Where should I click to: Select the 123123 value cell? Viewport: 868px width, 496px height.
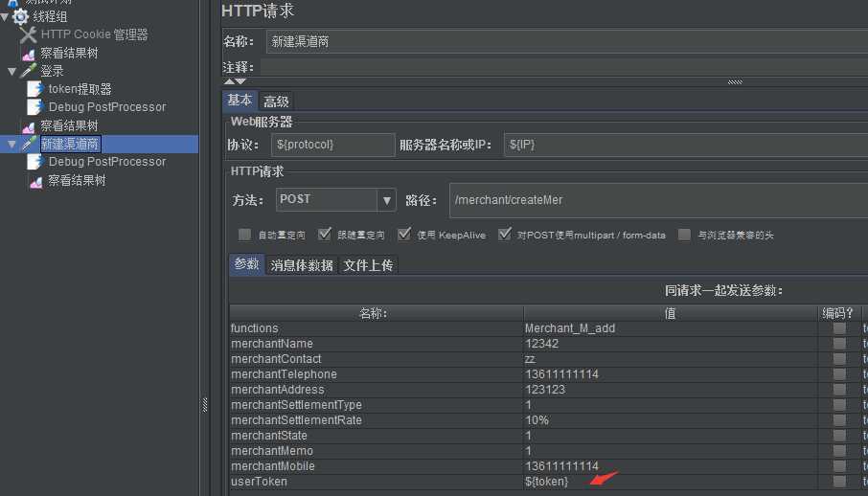671,390
